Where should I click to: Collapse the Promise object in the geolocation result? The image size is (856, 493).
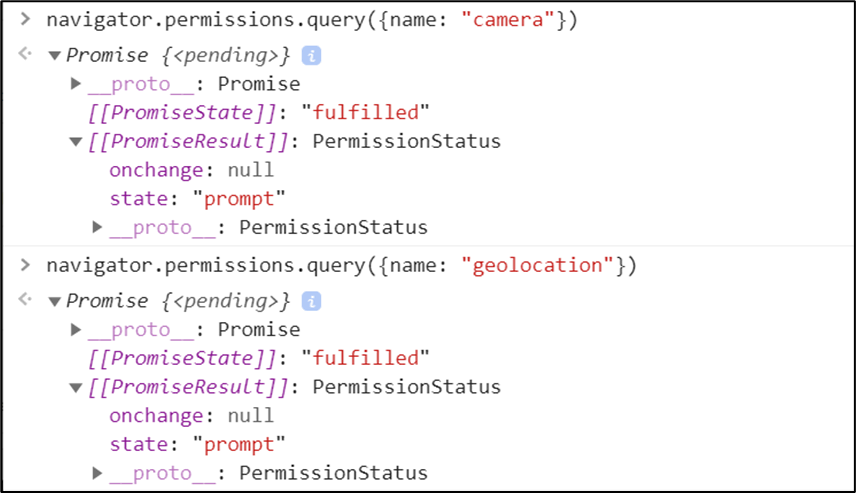point(55,301)
